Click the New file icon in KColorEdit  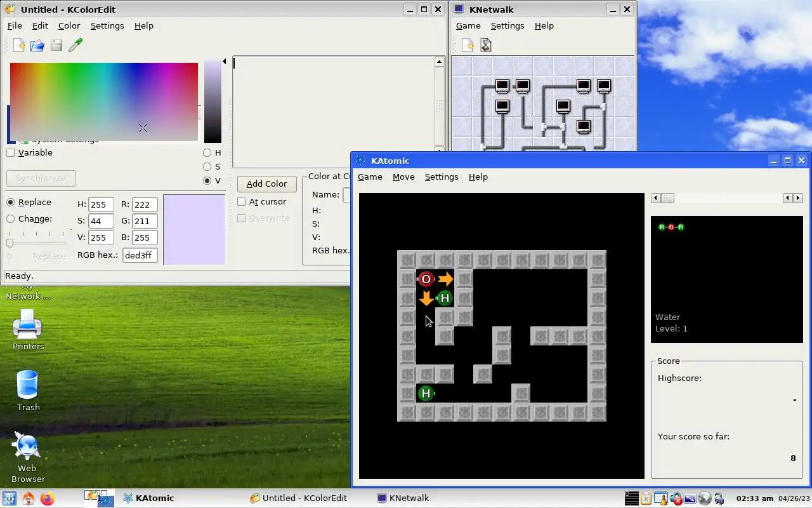point(19,45)
